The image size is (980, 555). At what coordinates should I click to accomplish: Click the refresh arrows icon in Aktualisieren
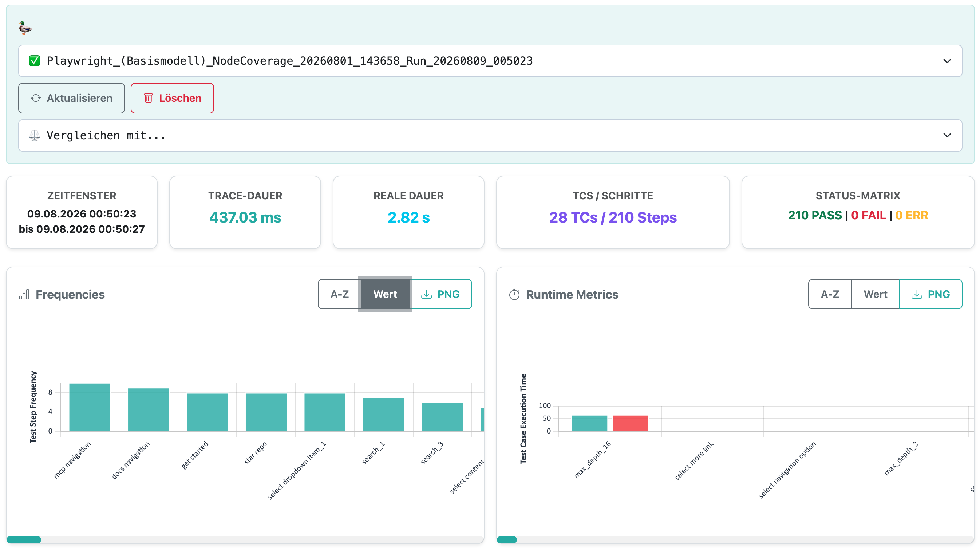36,98
